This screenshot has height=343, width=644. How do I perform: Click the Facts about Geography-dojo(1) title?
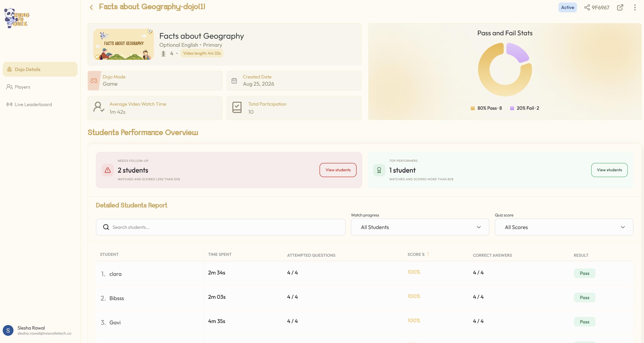pos(152,7)
